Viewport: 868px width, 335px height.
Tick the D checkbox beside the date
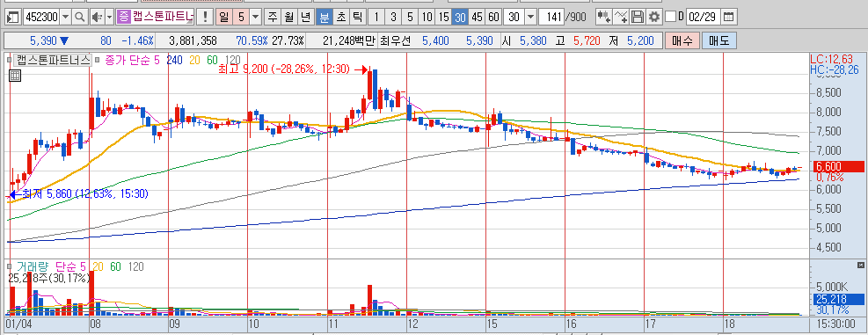[670, 18]
